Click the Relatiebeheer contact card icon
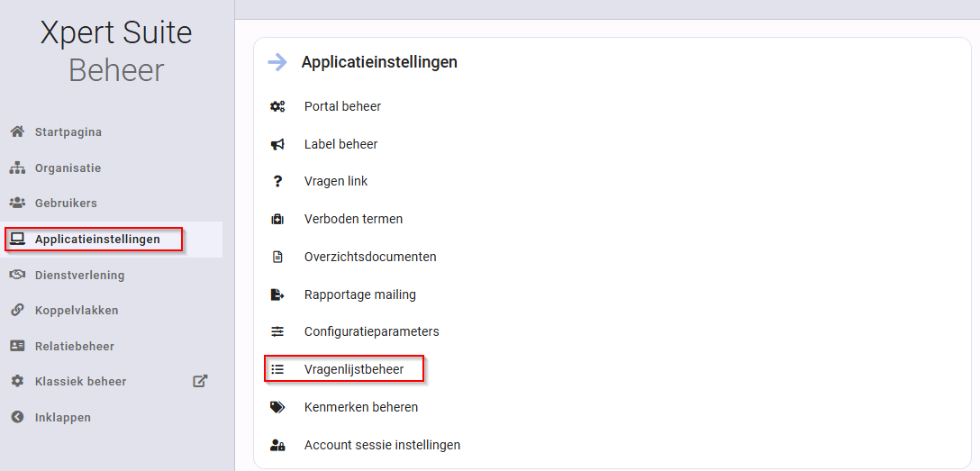Screen dimensions: 980x471 click(17, 346)
